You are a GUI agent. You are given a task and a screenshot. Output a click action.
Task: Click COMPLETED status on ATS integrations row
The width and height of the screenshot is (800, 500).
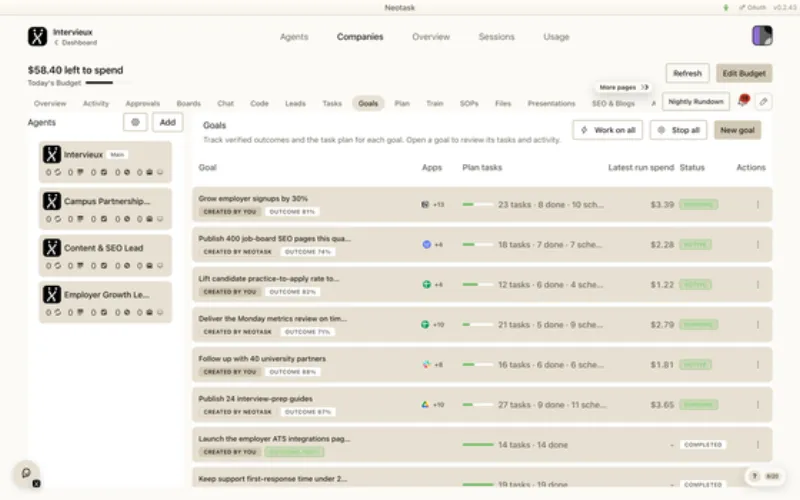(x=703, y=445)
